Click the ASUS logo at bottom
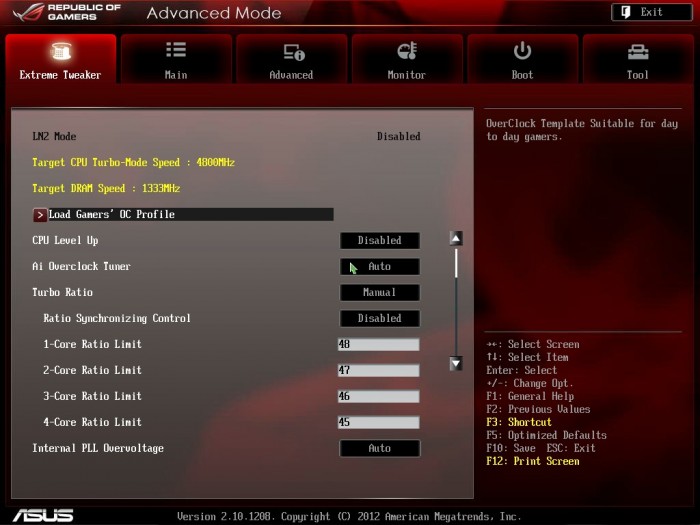Image resolution: width=700 pixels, height=525 pixels. [x=43, y=516]
